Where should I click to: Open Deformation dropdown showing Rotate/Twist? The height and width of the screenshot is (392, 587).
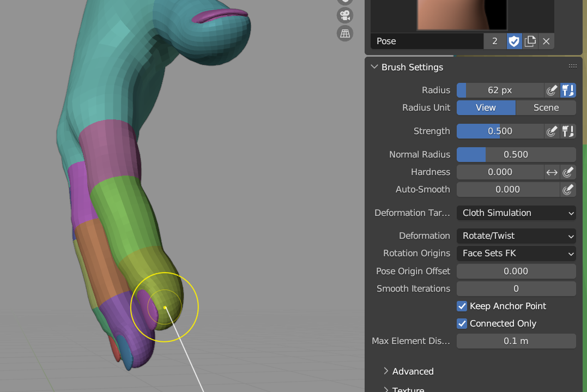coord(516,236)
